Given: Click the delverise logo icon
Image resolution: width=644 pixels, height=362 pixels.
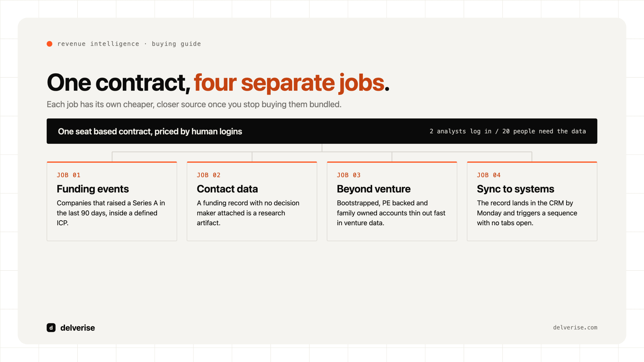Looking at the screenshot, I should (51, 328).
